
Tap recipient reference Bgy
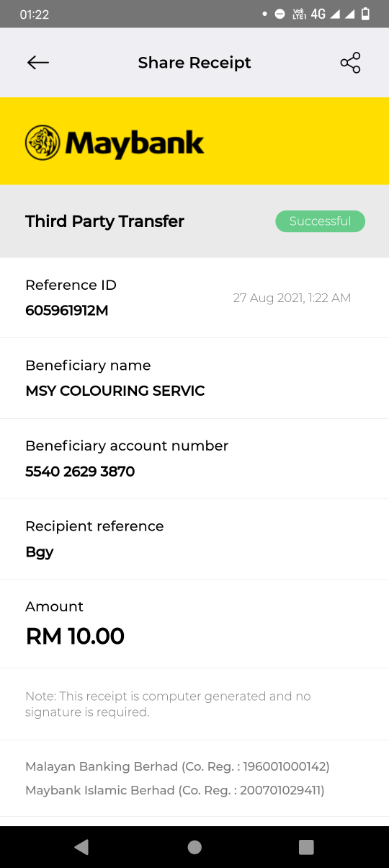[40, 552]
